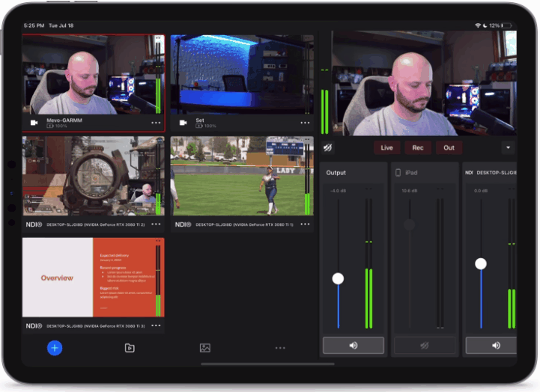Click the iPad device icon in mixer
This screenshot has height=392, width=540.
point(398,173)
